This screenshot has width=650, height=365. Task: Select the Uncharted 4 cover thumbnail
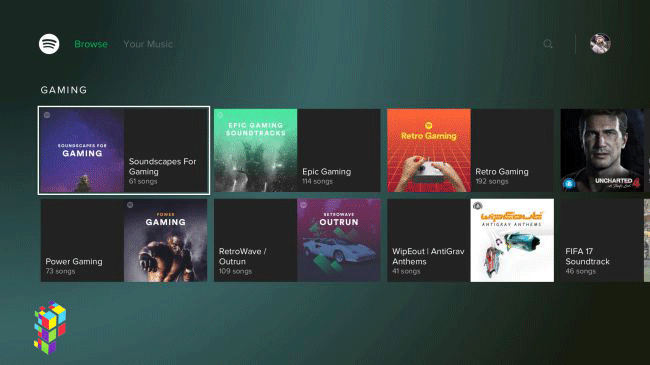[602, 151]
